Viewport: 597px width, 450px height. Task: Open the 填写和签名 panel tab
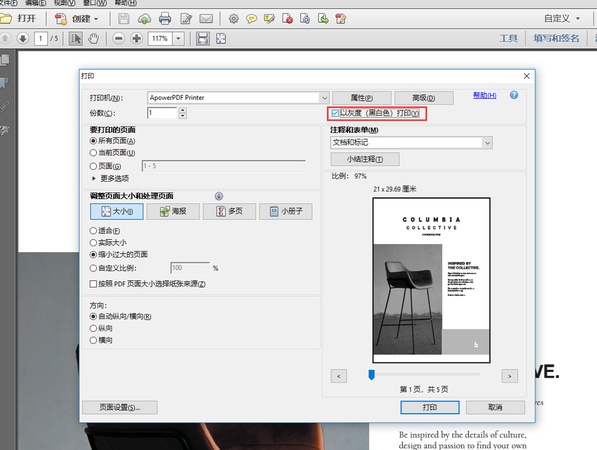click(556, 38)
